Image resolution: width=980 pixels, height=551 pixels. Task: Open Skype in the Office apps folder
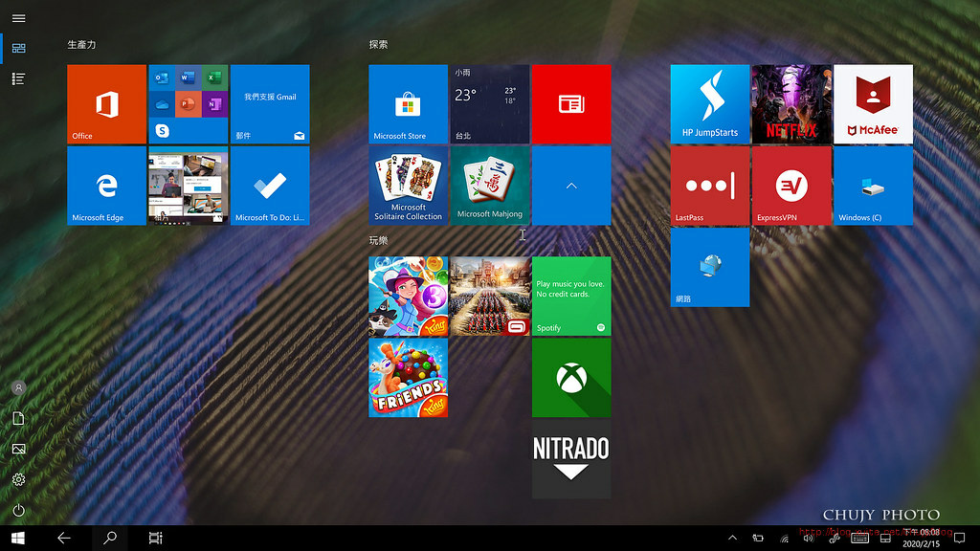162,130
